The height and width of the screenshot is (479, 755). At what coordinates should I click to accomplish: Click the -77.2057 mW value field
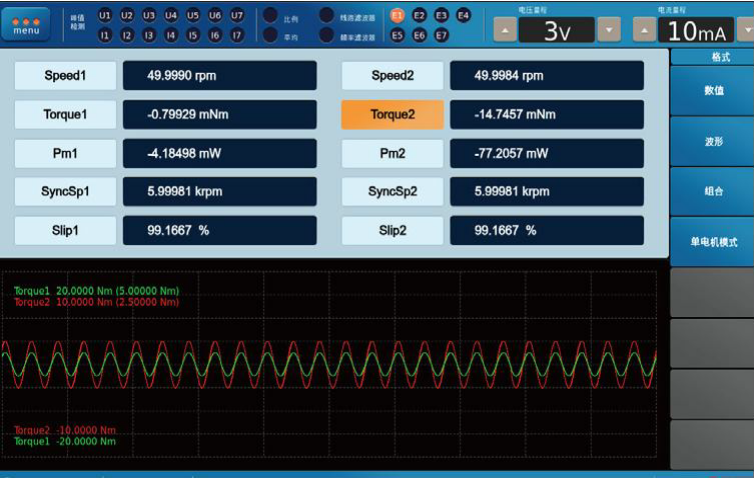click(x=547, y=154)
